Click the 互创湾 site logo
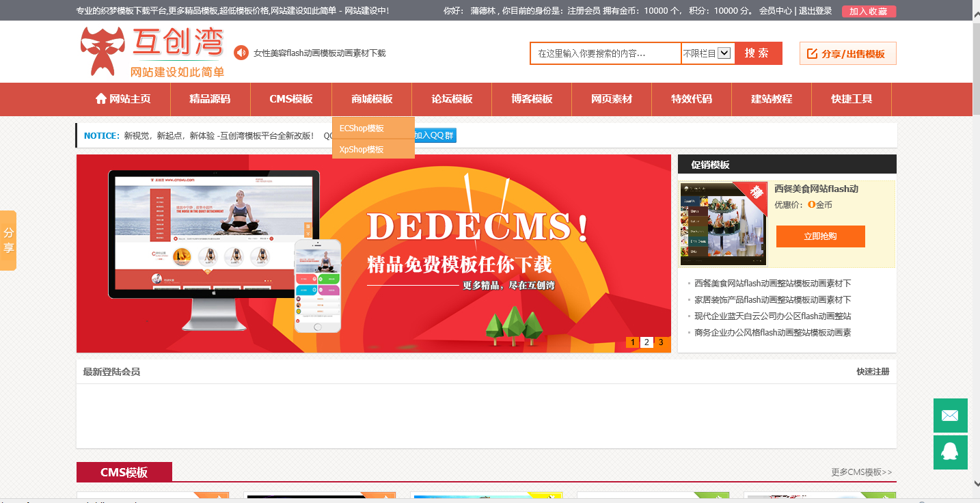Screen dimensions: 980x503 152,52
